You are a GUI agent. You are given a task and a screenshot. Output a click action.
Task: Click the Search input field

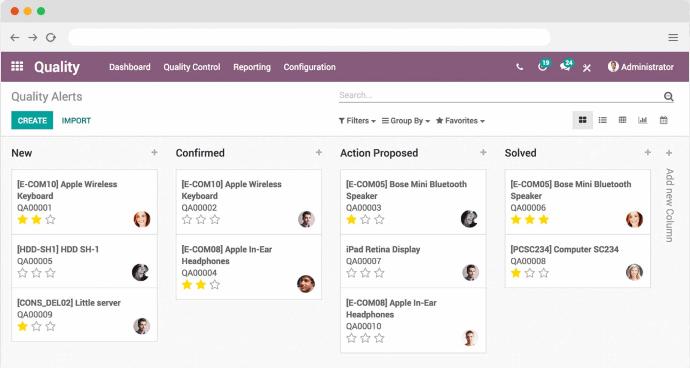coord(500,95)
